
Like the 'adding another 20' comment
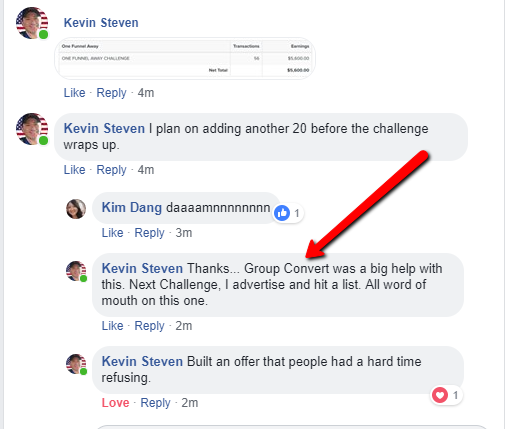74,170
